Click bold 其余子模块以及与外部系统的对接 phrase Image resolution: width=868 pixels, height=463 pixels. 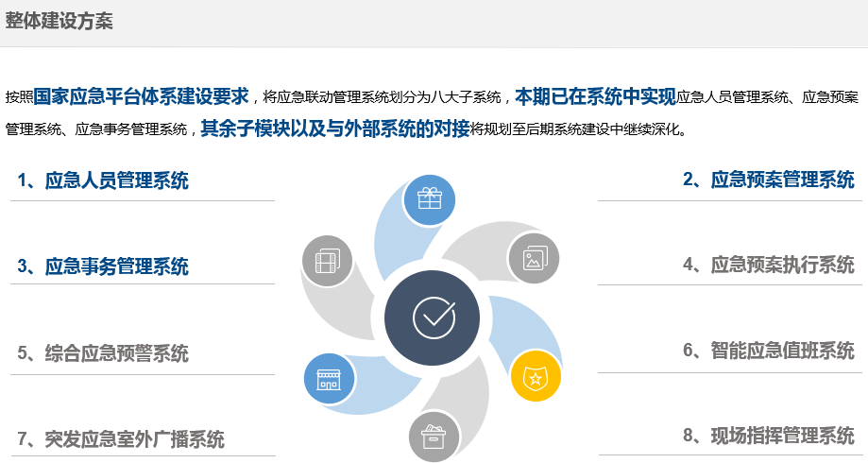[335, 129]
